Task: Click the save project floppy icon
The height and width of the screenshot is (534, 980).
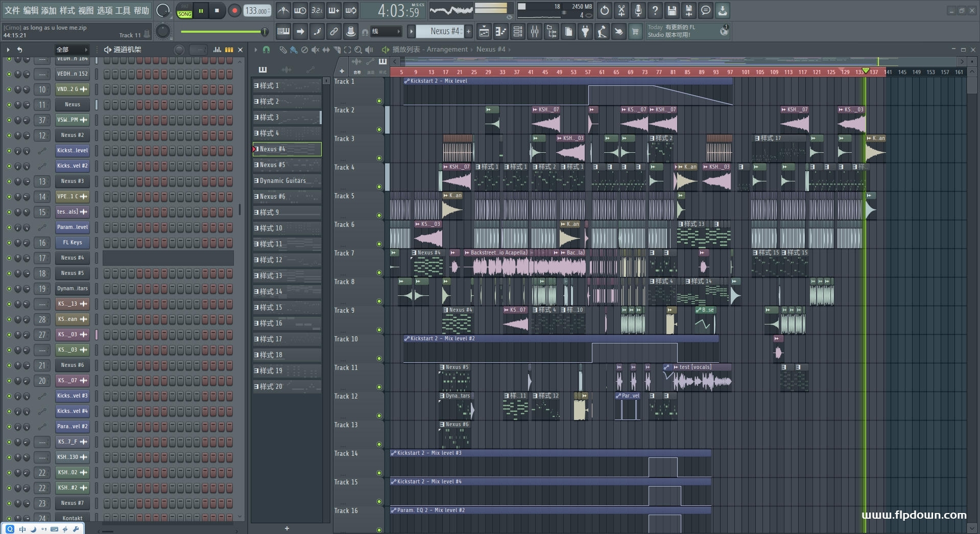Action: click(x=672, y=10)
